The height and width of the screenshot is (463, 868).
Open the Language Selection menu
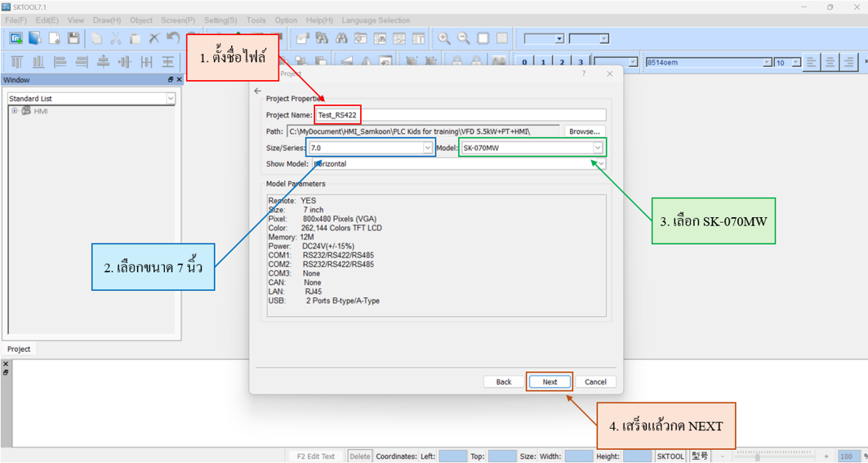(376, 20)
